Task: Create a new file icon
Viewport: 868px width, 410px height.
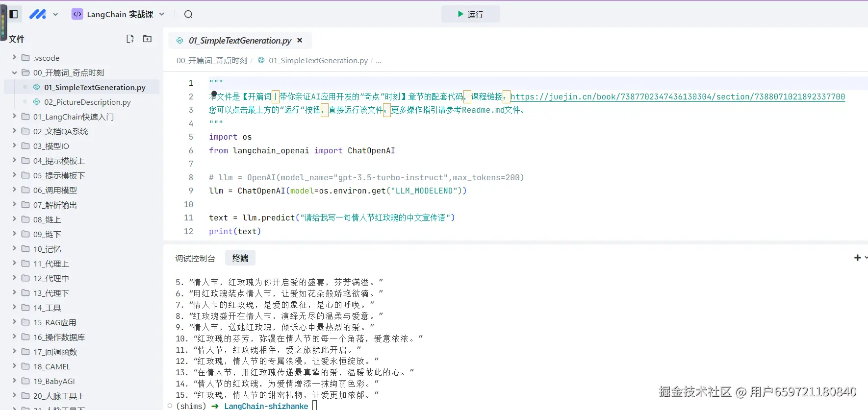Action: click(x=130, y=39)
